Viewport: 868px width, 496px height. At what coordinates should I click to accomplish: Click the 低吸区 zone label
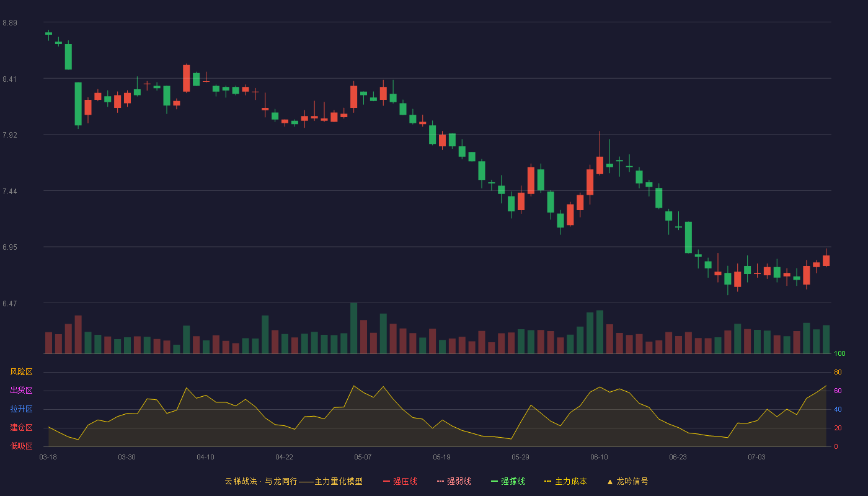(x=21, y=446)
